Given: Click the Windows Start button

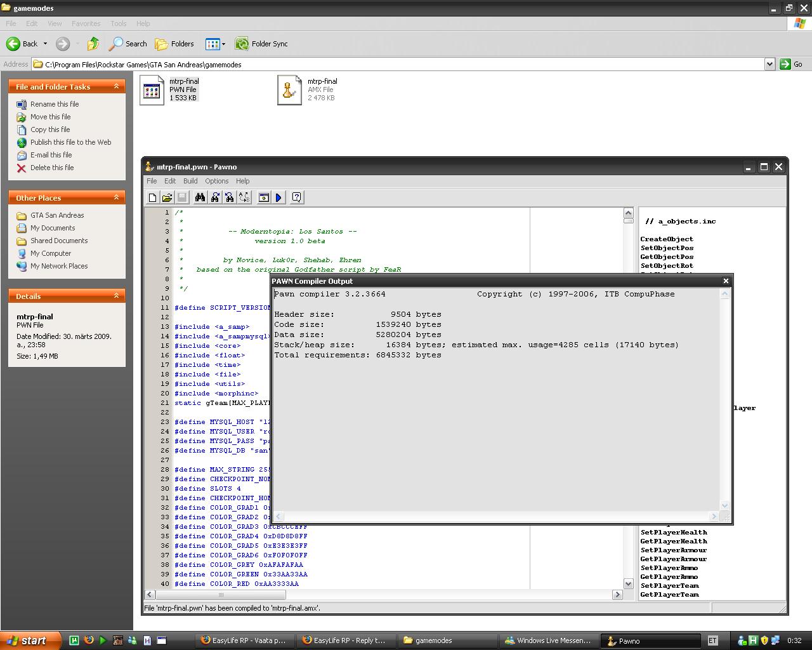Looking at the screenshot, I should [x=30, y=640].
